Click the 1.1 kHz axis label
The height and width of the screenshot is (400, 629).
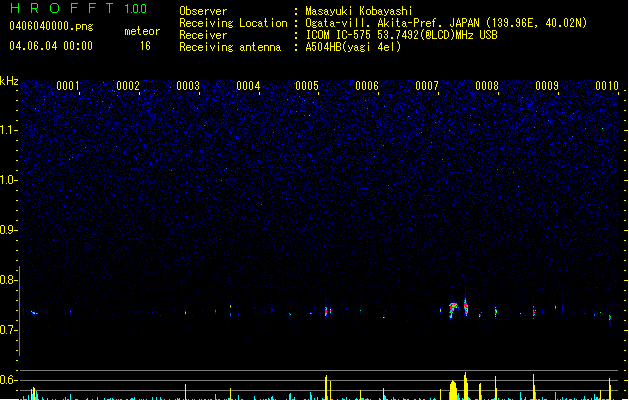pyautogui.click(x=8, y=130)
